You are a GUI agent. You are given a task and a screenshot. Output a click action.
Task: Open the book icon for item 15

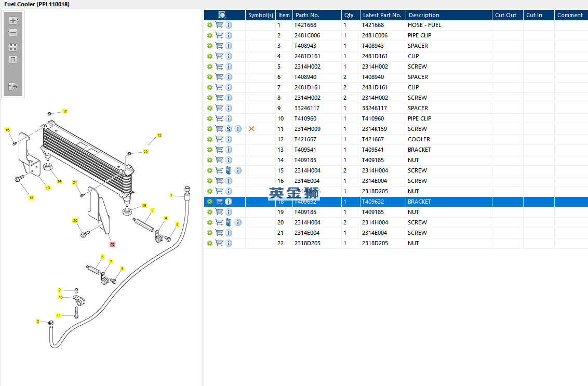pyautogui.click(x=229, y=170)
